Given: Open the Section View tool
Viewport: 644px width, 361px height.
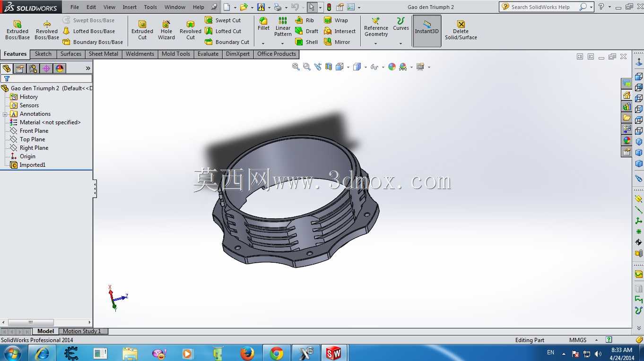Looking at the screenshot, I should coord(329,67).
